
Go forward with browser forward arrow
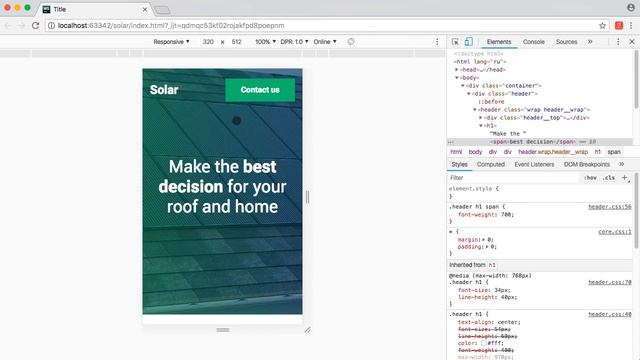coord(21,25)
